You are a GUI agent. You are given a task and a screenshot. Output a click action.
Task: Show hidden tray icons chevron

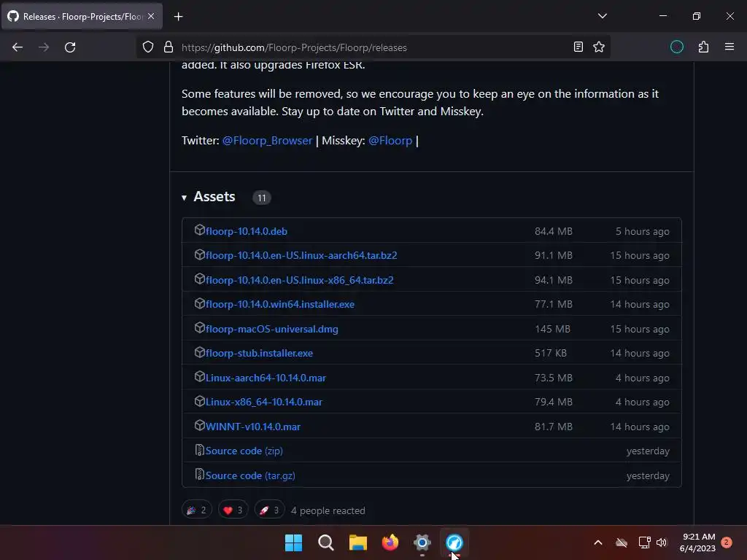point(598,542)
